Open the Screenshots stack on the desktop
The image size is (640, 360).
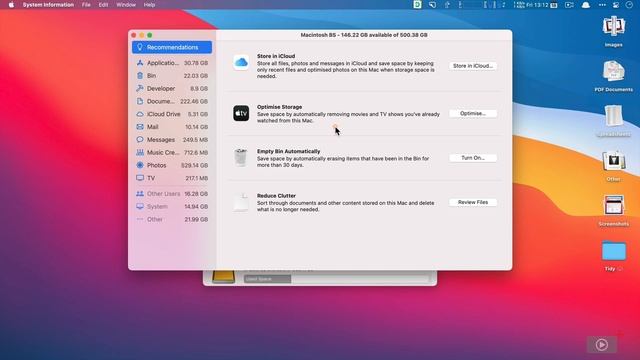[x=613, y=206]
